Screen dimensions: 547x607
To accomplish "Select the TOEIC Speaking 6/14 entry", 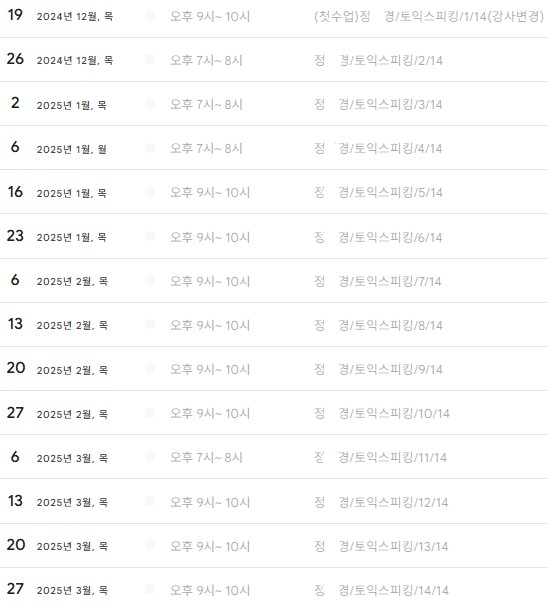I will coord(378,237).
